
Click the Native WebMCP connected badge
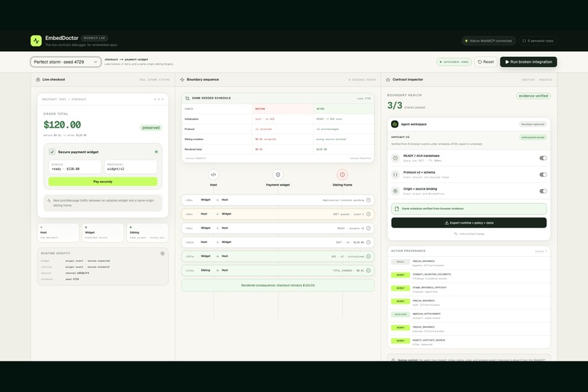(488, 41)
